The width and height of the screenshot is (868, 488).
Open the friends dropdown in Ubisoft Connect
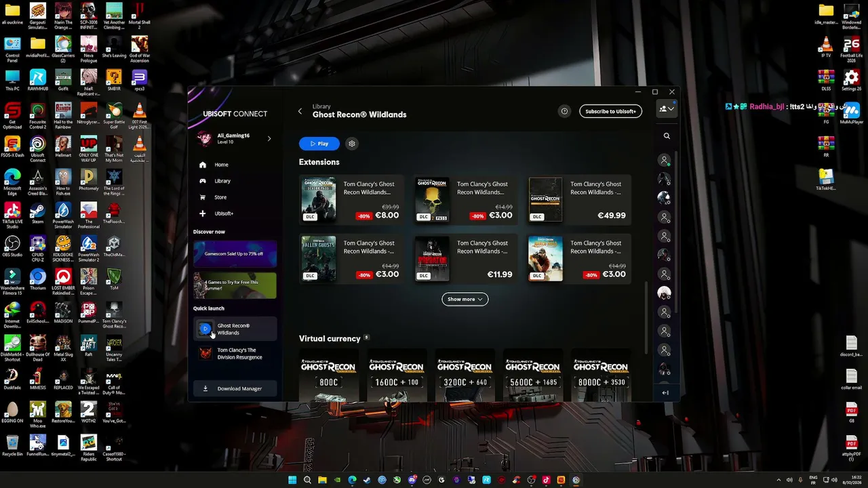667,109
